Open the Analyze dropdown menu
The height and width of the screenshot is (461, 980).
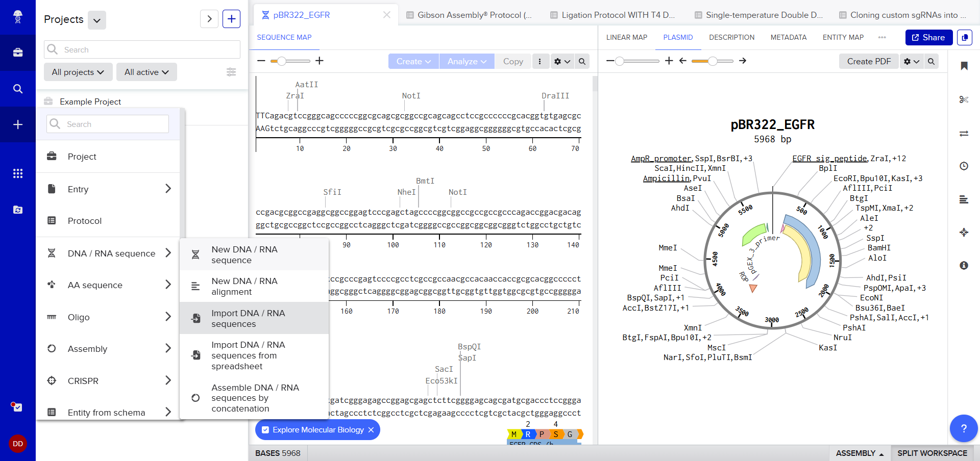coord(467,61)
